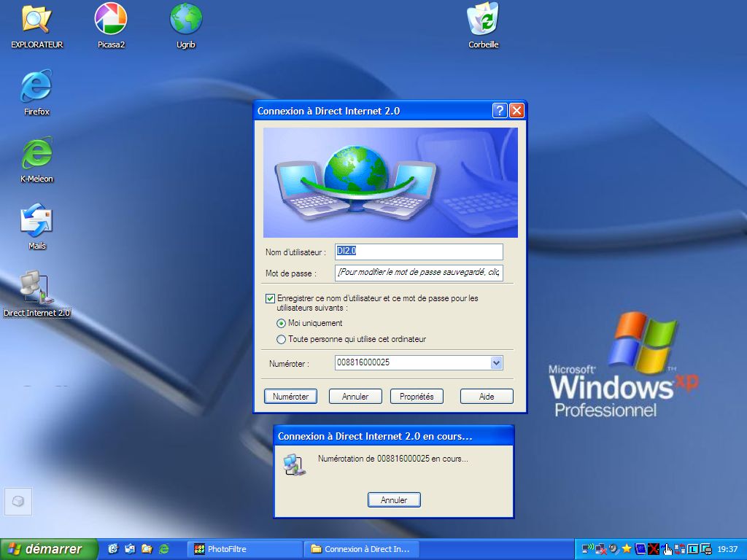The image size is (747, 560).
Task: Click the Aide button
Action: 487,396
